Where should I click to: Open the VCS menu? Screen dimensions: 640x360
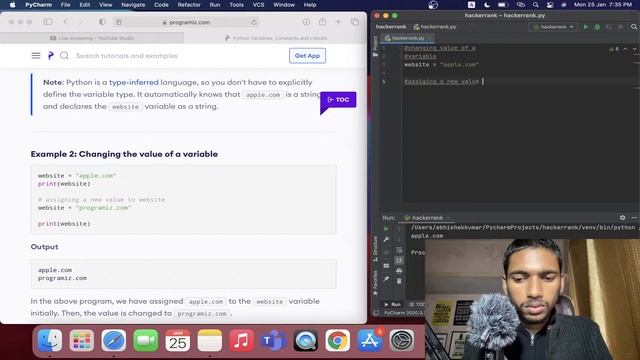[258, 5]
